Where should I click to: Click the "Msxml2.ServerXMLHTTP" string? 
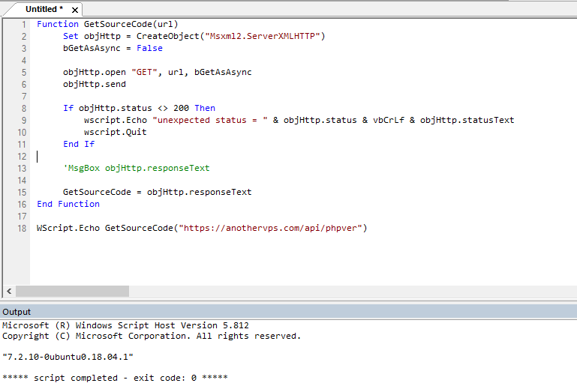pos(263,37)
